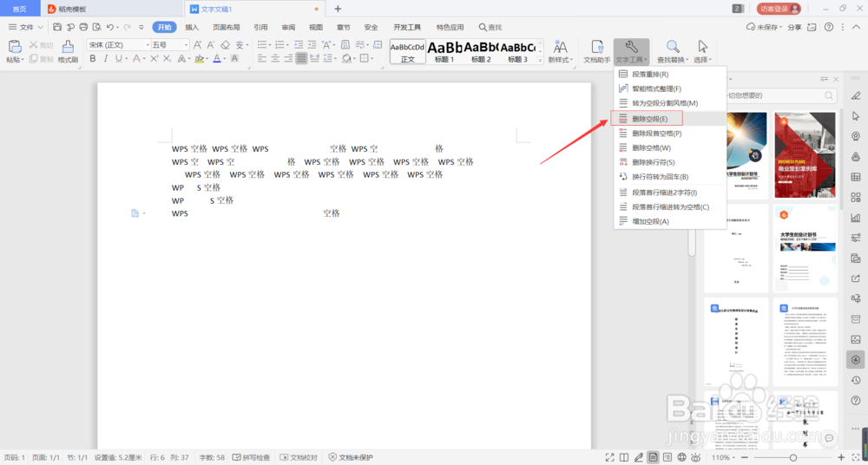
Task: Switch to full screen view icon
Action: pos(609,457)
